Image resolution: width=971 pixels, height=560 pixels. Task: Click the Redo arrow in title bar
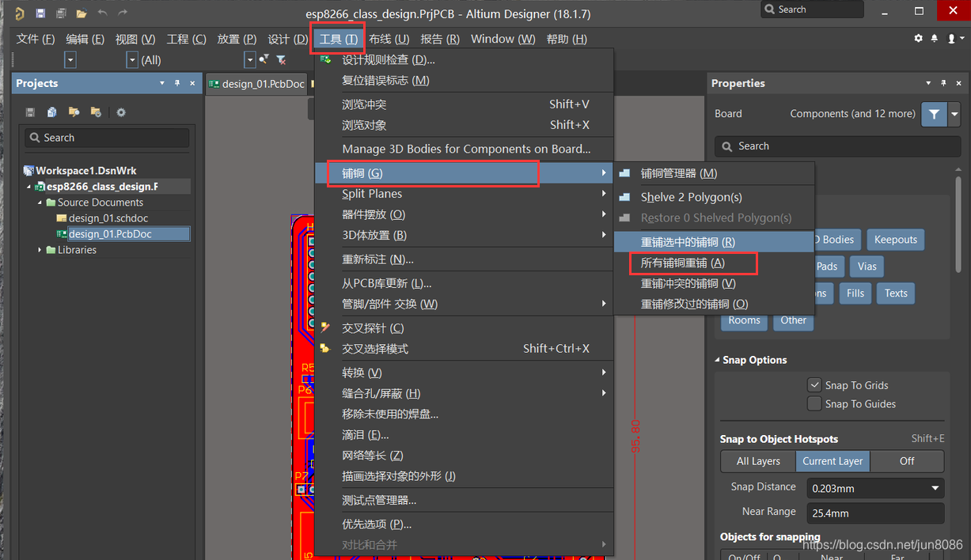point(123,13)
